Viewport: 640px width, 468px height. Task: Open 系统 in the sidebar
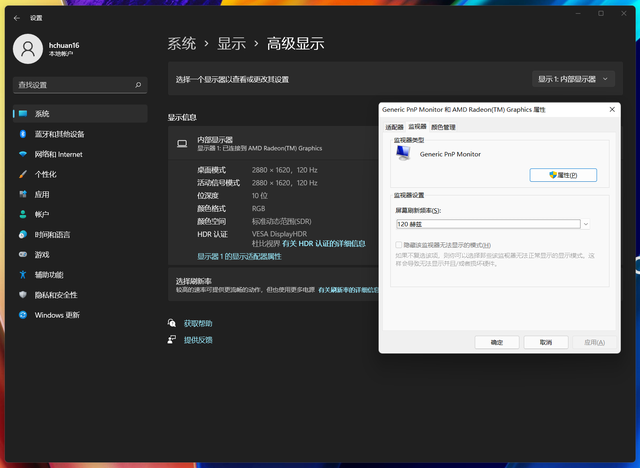tap(80, 114)
